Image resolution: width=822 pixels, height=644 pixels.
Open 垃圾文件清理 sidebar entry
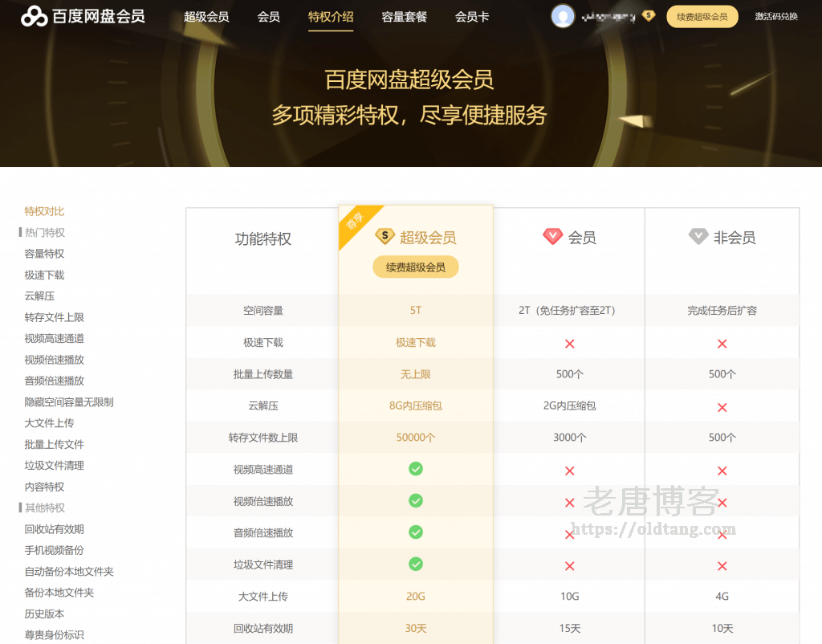(54, 465)
